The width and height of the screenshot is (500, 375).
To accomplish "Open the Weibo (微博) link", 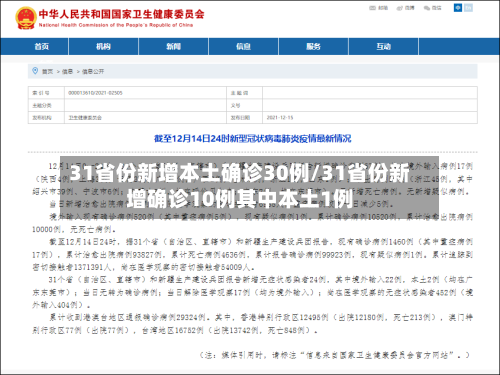I will point(405,8).
